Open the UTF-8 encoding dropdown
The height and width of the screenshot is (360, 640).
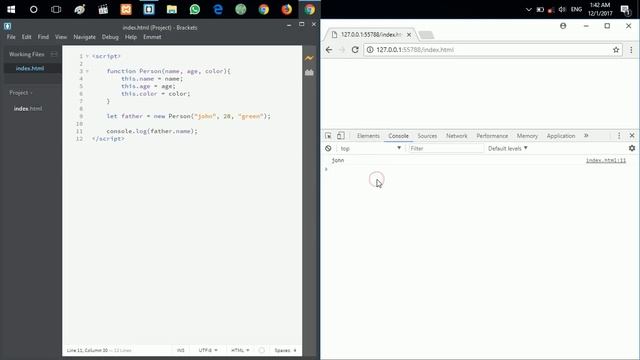tap(208, 350)
